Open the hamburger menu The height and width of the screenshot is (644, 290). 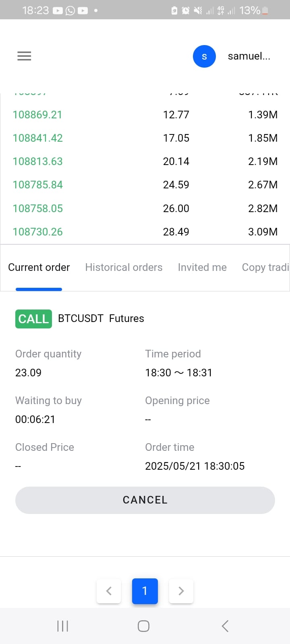[24, 56]
